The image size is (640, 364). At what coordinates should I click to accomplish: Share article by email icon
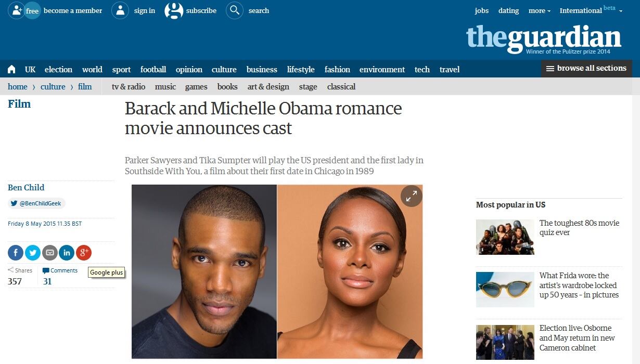pyautogui.click(x=50, y=253)
